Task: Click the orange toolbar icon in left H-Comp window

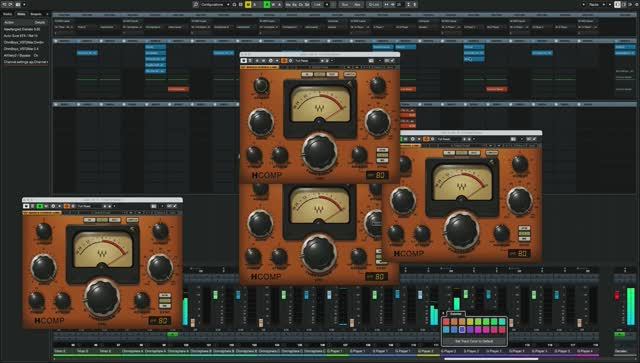Action: 67,206
